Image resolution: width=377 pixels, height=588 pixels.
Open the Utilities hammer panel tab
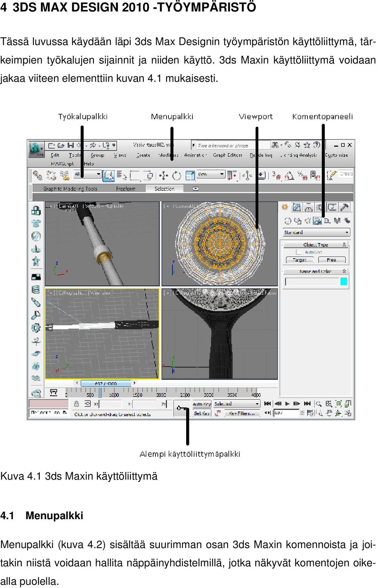(344, 207)
